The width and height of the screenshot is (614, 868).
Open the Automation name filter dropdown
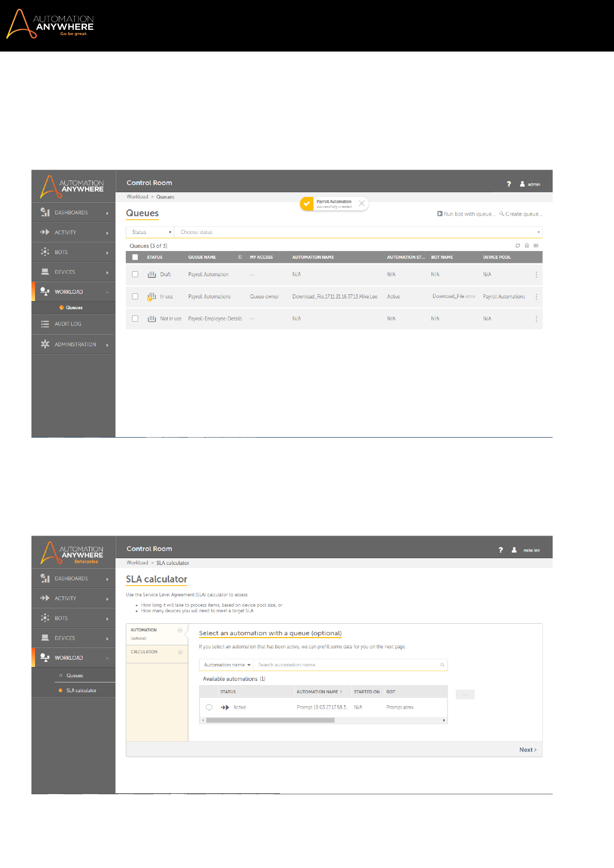[x=227, y=665]
